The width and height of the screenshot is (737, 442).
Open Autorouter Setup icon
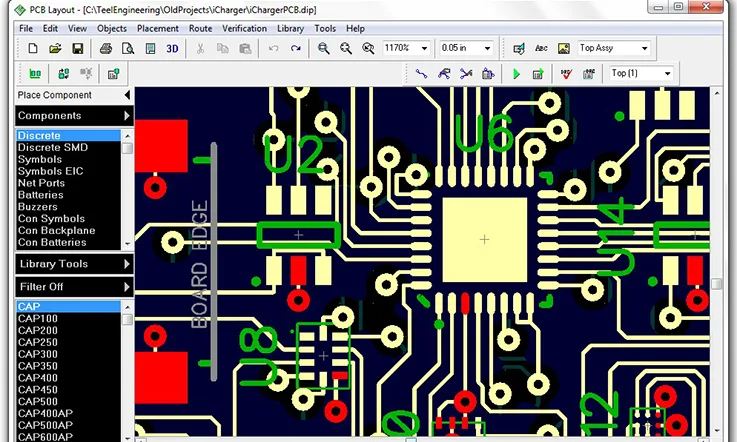[x=538, y=73]
